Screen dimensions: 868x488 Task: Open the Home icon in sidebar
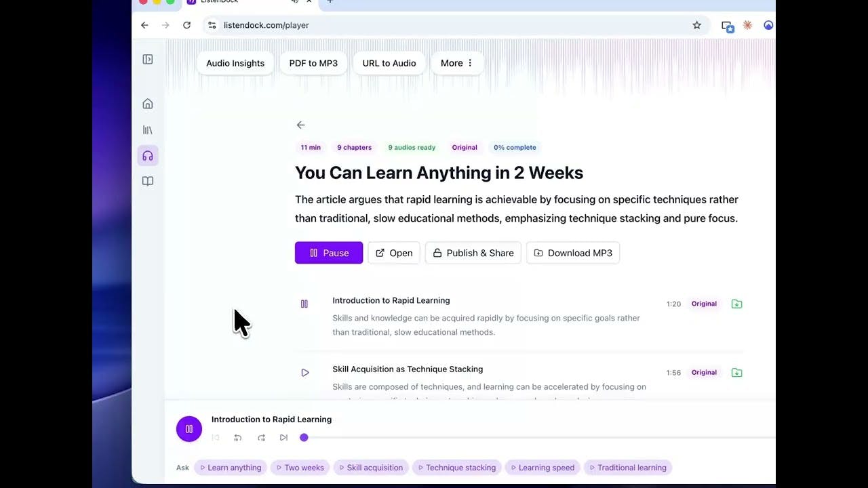click(148, 104)
